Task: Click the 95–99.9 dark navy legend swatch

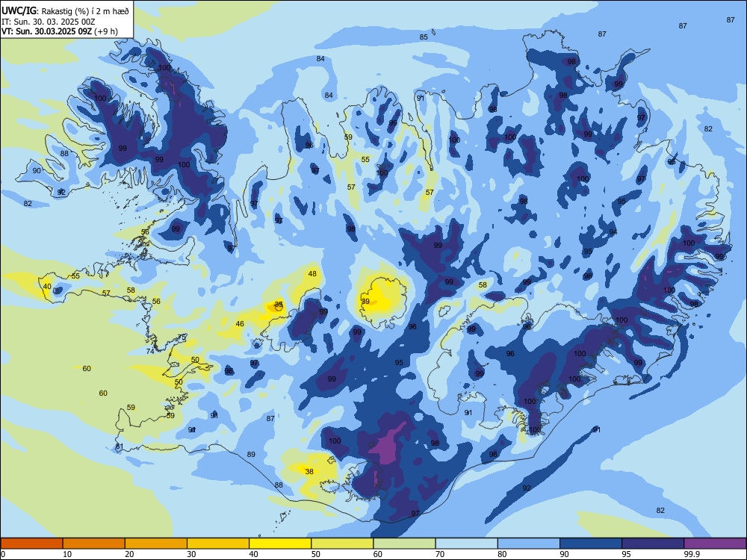Action: point(653,544)
